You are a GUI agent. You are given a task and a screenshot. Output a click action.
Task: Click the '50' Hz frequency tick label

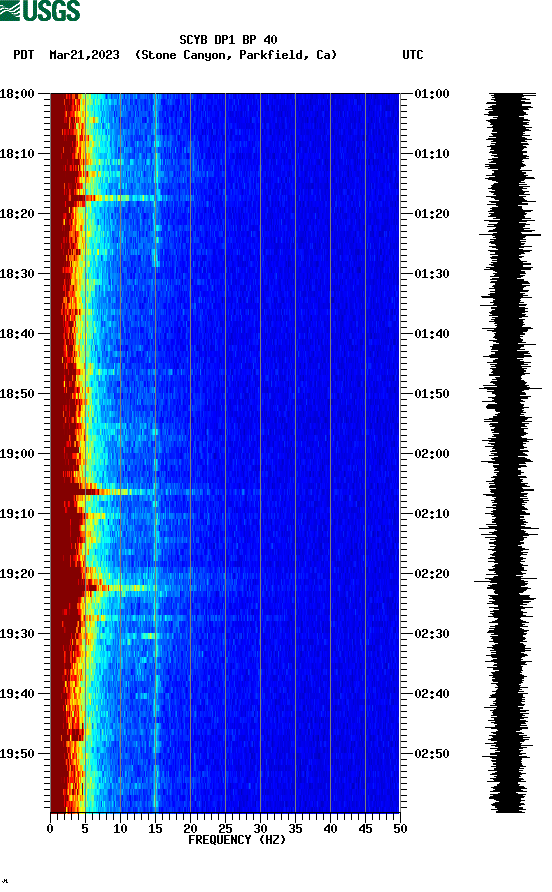(x=400, y=829)
